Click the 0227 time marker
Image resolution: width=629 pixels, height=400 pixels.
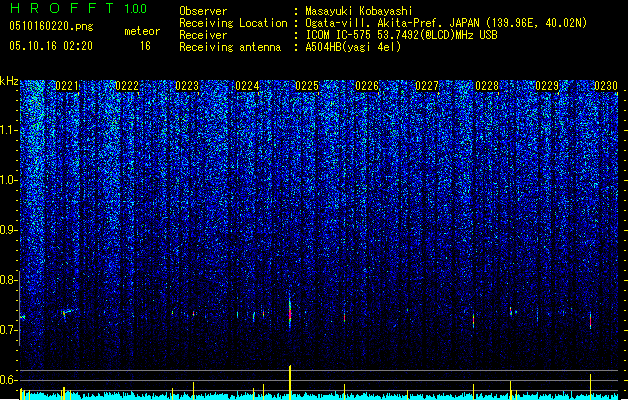pos(427,86)
